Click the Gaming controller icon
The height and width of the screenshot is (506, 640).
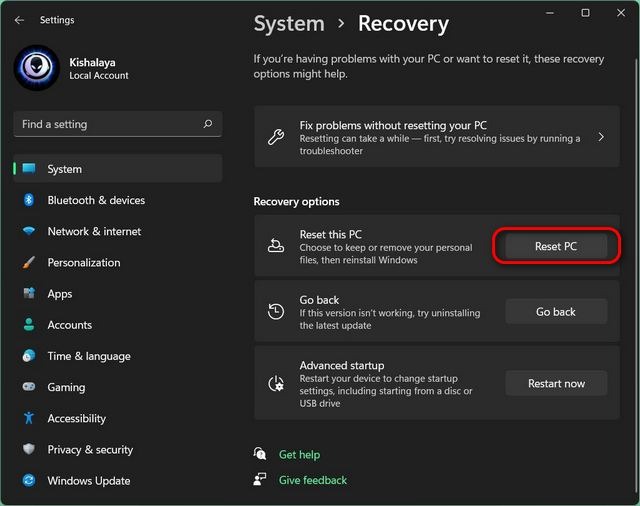click(29, 386)
